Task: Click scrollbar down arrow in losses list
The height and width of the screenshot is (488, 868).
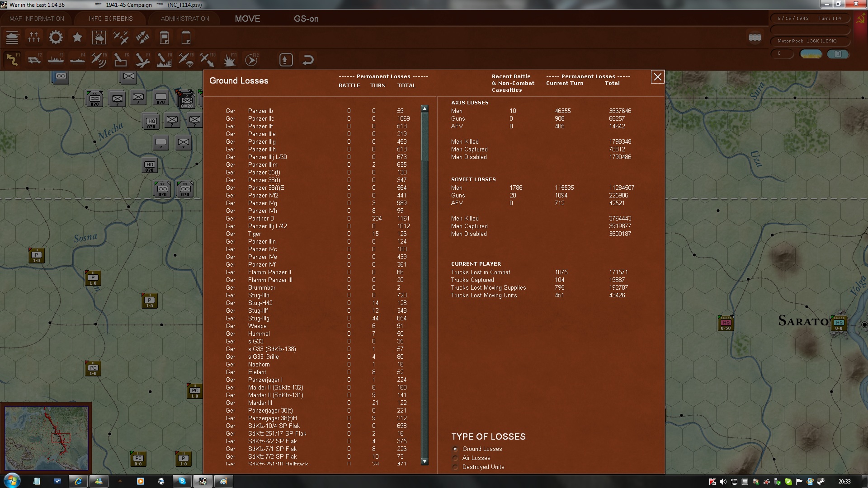Action: pyautogui.click(x=425, y=461)
